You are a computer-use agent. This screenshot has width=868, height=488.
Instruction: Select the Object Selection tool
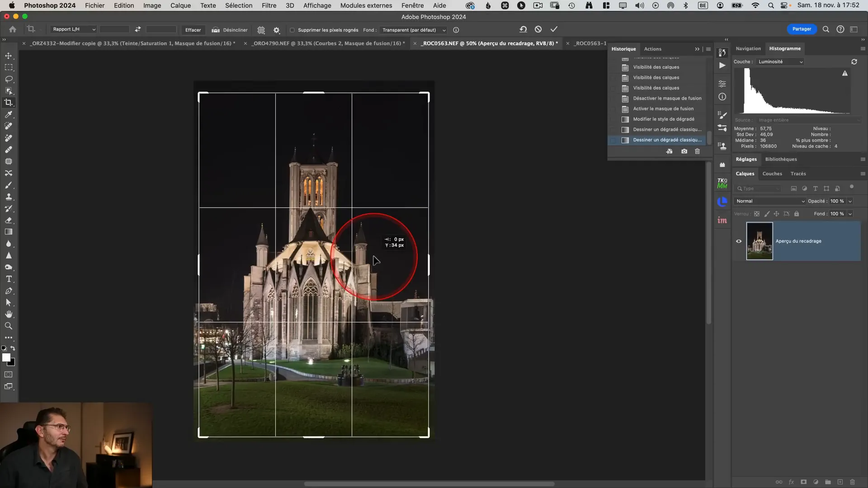click(9, 91)
